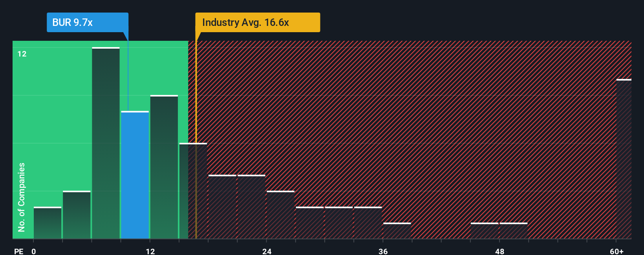The width and height of the screenshot is (644, 255).
Task: Click the x-axis tick label '24'
Action: [267, 251]
